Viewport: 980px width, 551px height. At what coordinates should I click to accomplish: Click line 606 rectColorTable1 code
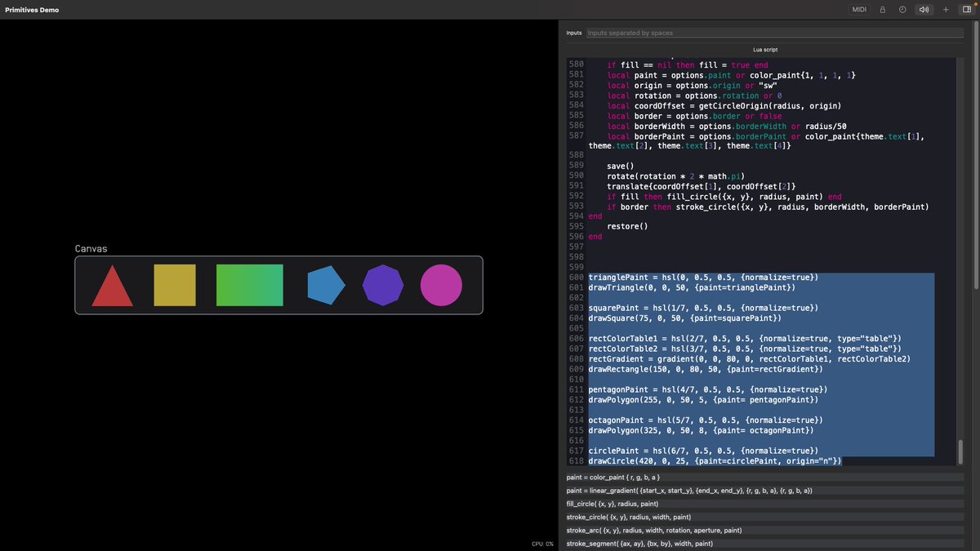745,338
